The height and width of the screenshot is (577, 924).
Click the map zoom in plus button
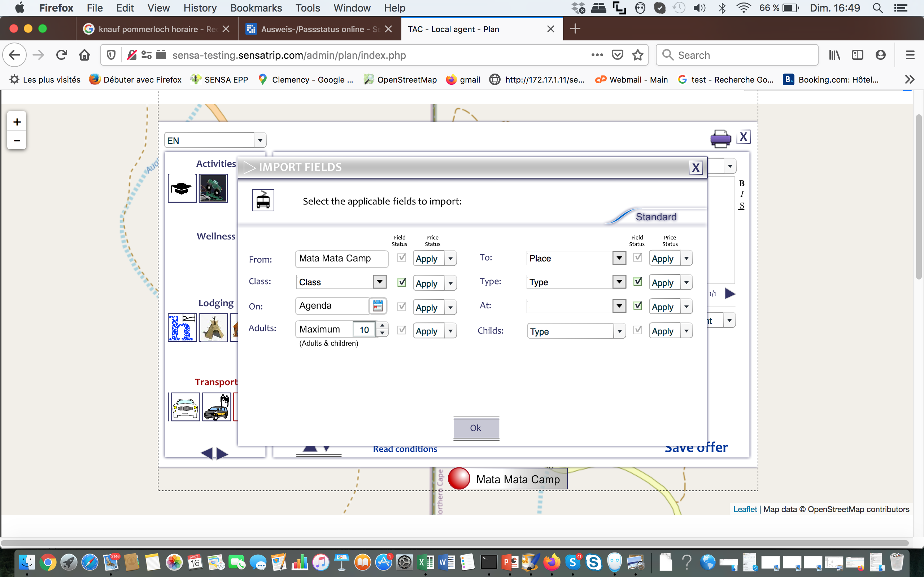[x=17, y=122]
